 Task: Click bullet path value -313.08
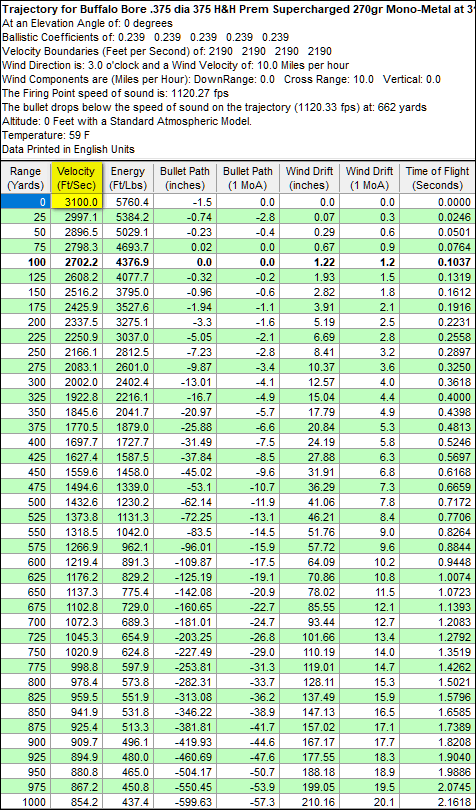point(185,696)
